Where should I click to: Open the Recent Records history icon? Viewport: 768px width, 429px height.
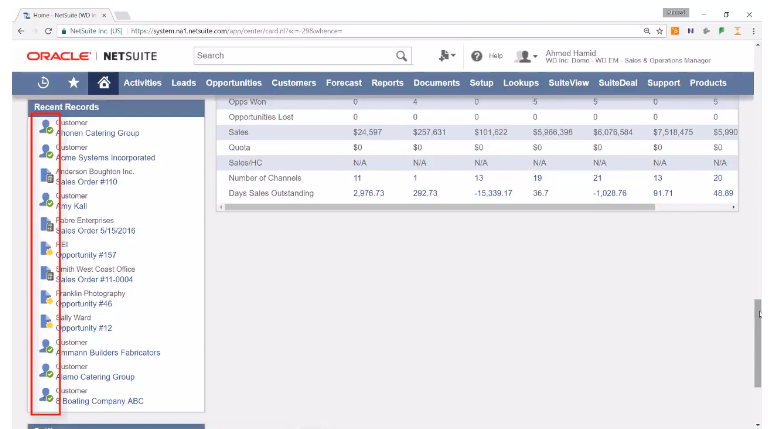tap(43, 83)
